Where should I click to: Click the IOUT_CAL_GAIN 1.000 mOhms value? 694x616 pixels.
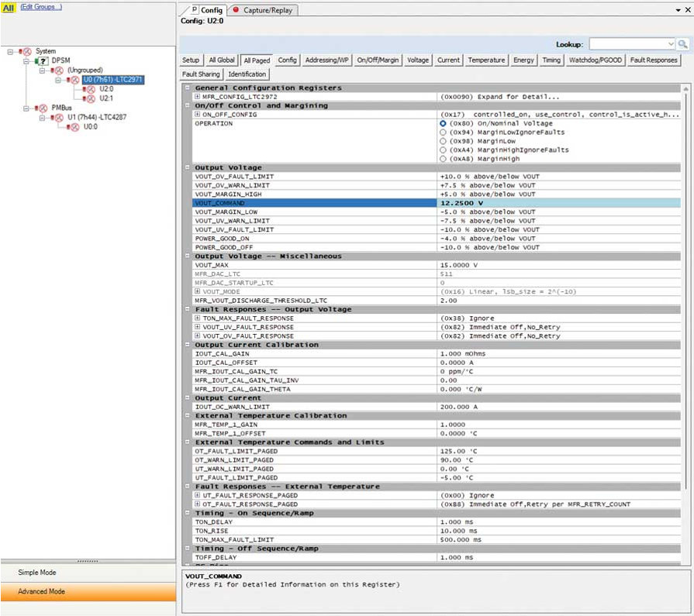tap(558, 353)
